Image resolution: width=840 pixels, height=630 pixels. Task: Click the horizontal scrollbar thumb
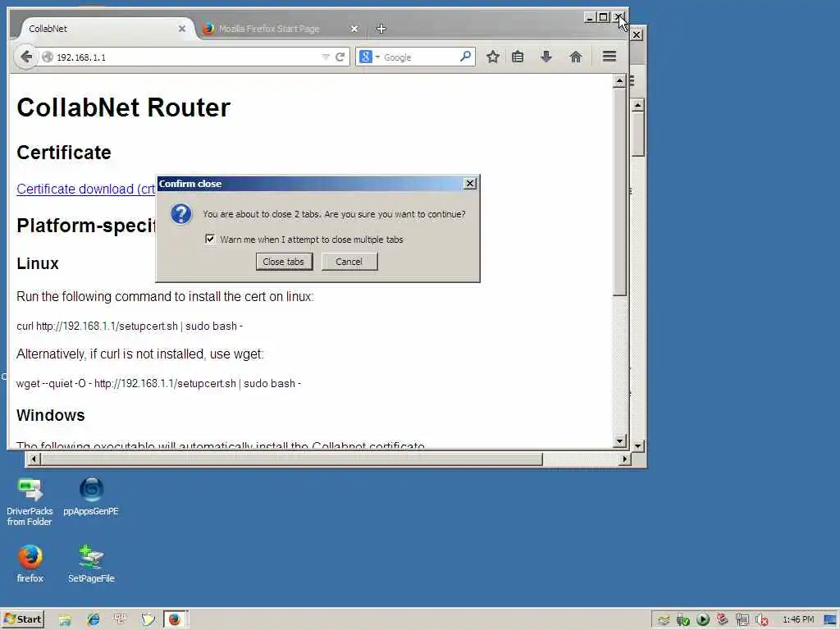click(292, 459)
